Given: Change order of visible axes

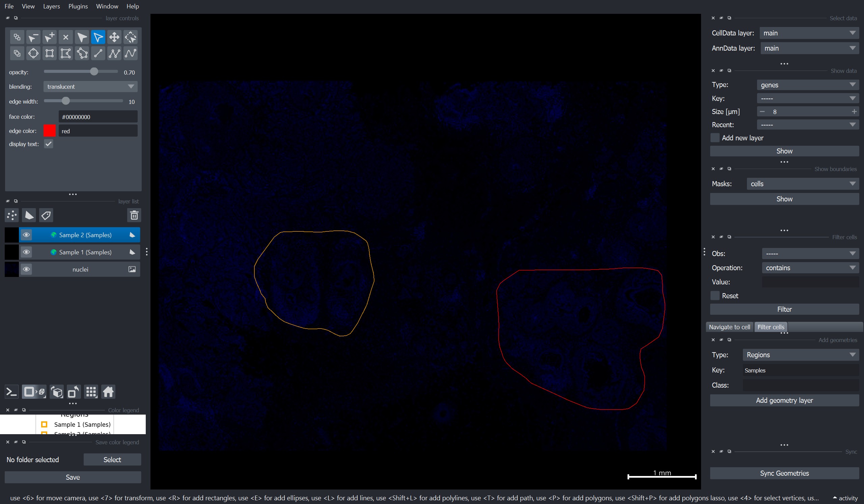Looking at the screenshot, I should coord(57,392).
